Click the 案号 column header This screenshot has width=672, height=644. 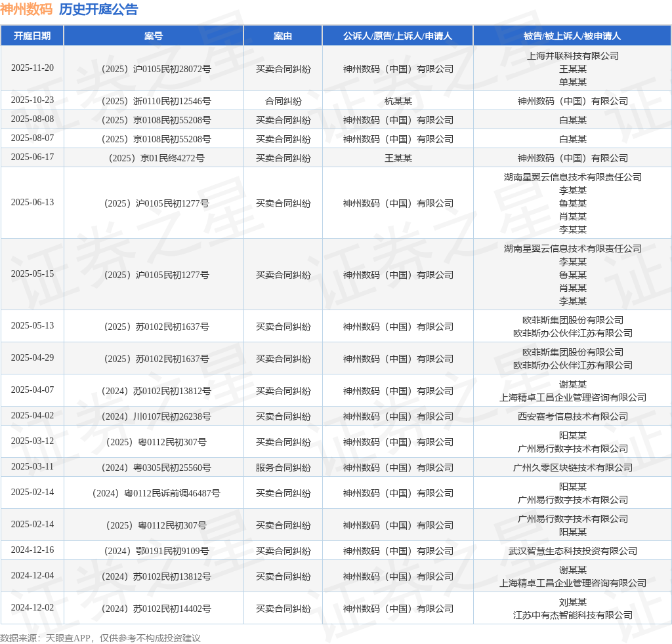[154, 36]
